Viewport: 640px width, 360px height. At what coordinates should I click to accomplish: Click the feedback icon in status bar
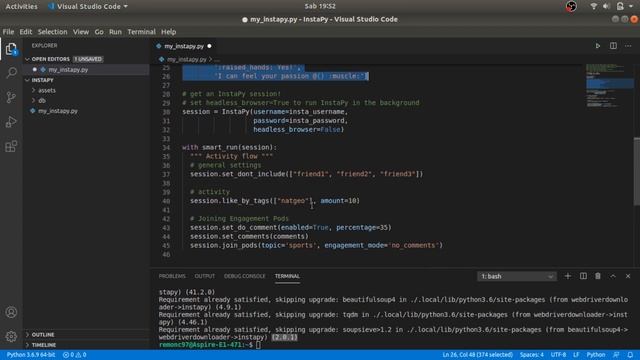click(616, 355)
